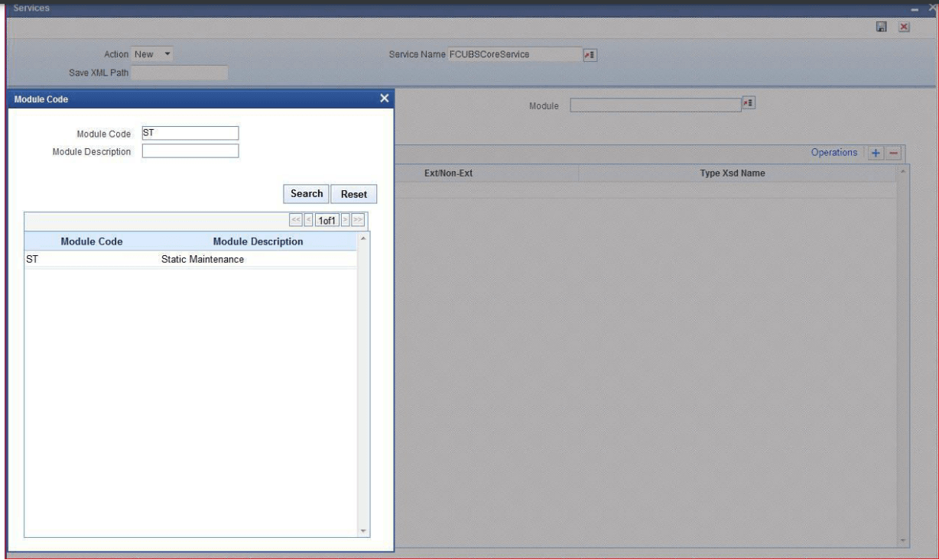Screen dimensions: 939x560
Task: Click the Ext/Non-Ext column header
Action: [449, 173]
